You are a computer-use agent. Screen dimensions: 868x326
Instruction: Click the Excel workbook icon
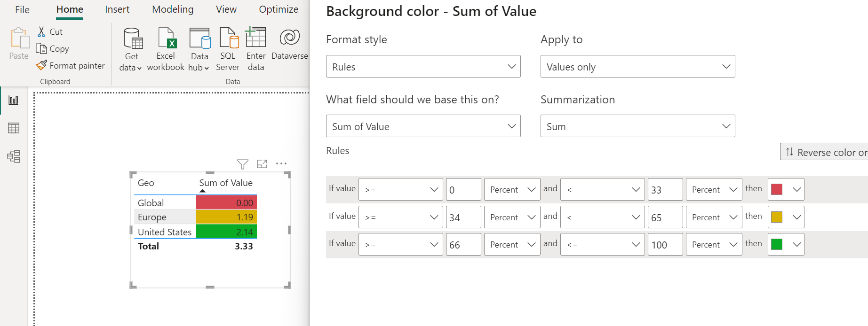coord(167,39)
